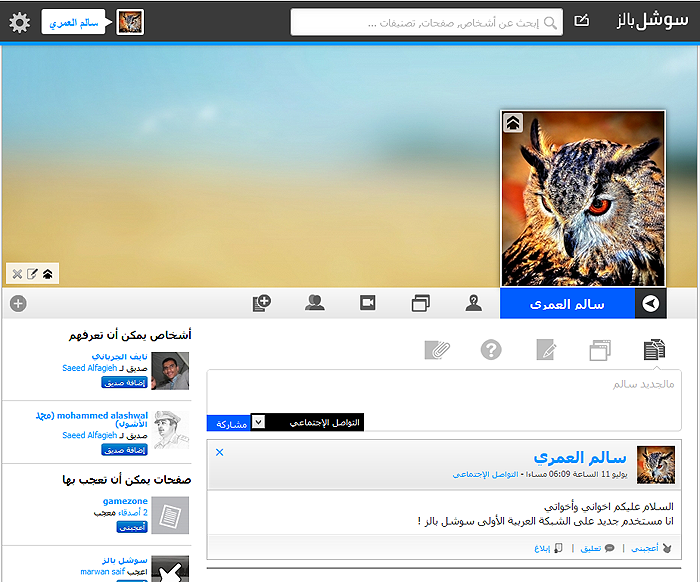700x582 pixels.
Task: Open the photo albums icon in the profile bar
Action: pos(421,303)
